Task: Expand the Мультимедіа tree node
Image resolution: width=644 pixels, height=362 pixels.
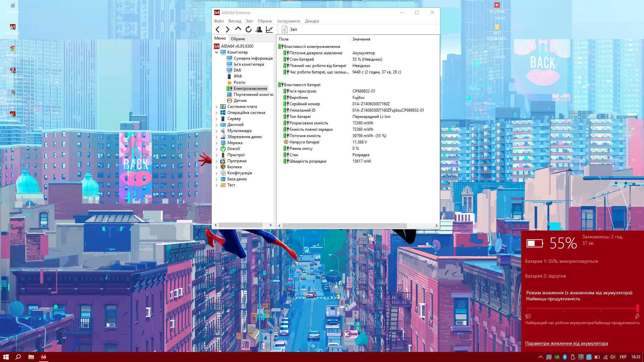Action: click(216, 131)
